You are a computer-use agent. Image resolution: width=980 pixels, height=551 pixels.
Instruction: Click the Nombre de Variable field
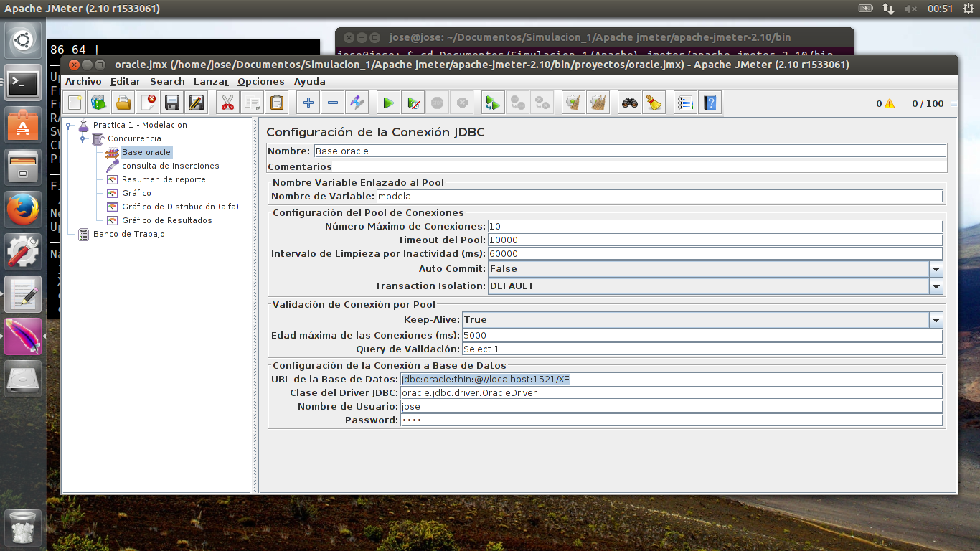pyautogui.click(x=659, y=196)
